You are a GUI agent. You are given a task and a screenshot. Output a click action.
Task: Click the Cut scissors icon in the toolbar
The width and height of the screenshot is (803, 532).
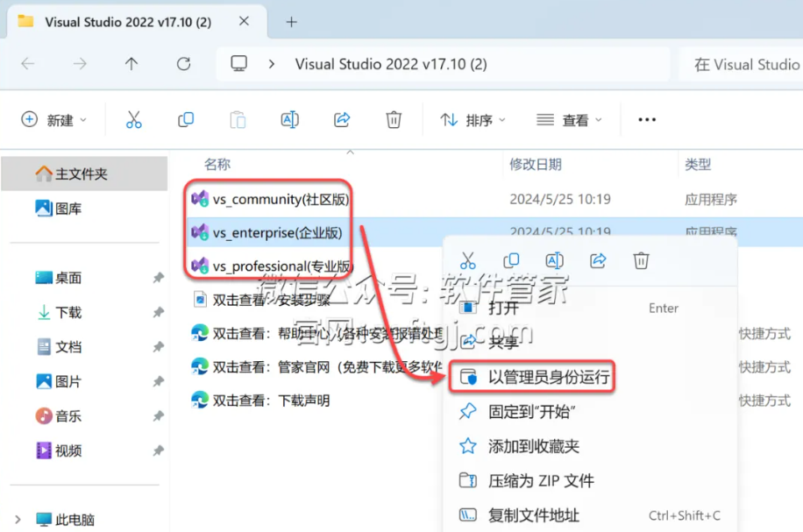click(x=133, y=119)
